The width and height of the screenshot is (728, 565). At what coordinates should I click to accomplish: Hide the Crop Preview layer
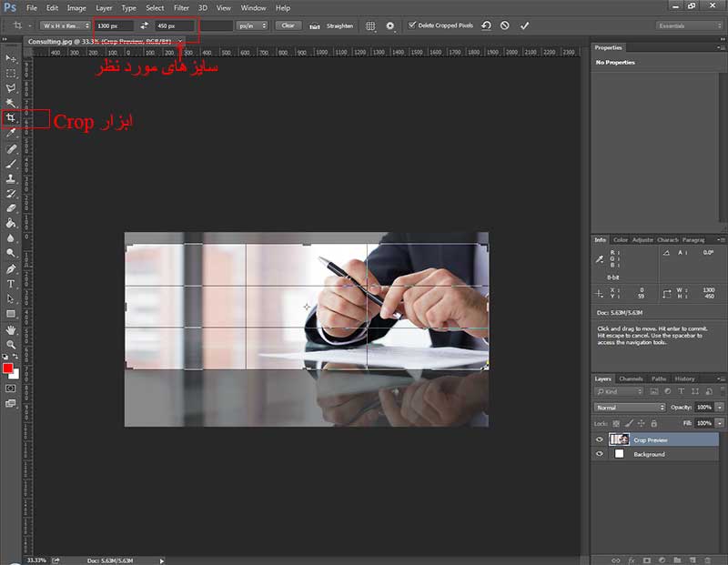(600, 439)
